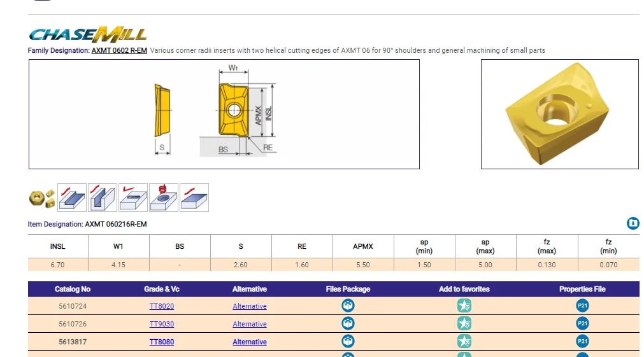The image size is (644, 357).
Task: Add catalog 5610724 to favorites
Action: (464, 305)
